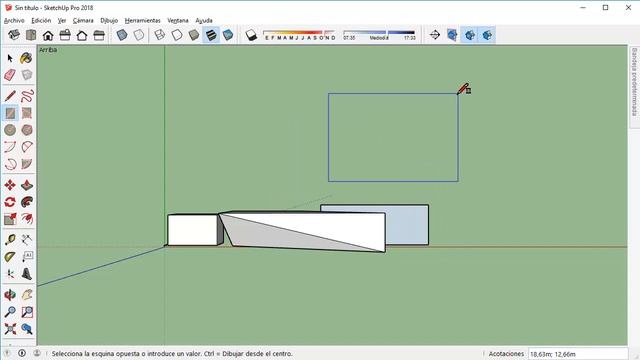Select the Circle tool
640x360 pixels.
point(10,130)
